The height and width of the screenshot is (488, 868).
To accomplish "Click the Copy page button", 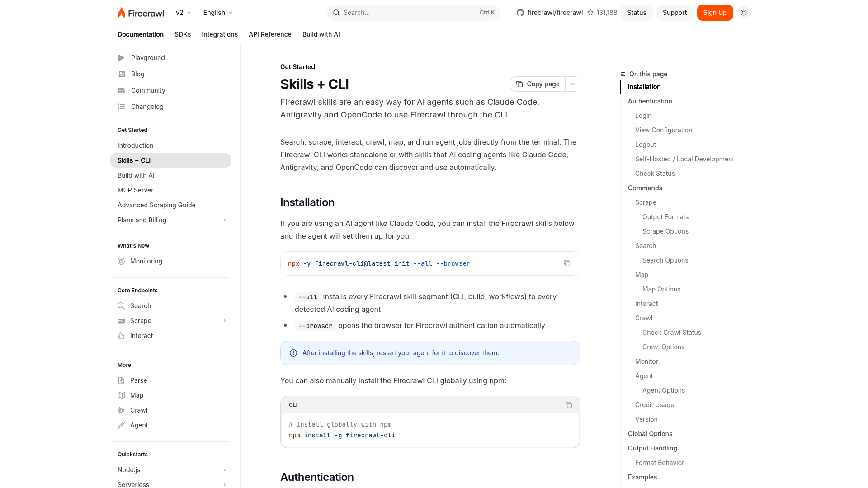I will [538, 84].
